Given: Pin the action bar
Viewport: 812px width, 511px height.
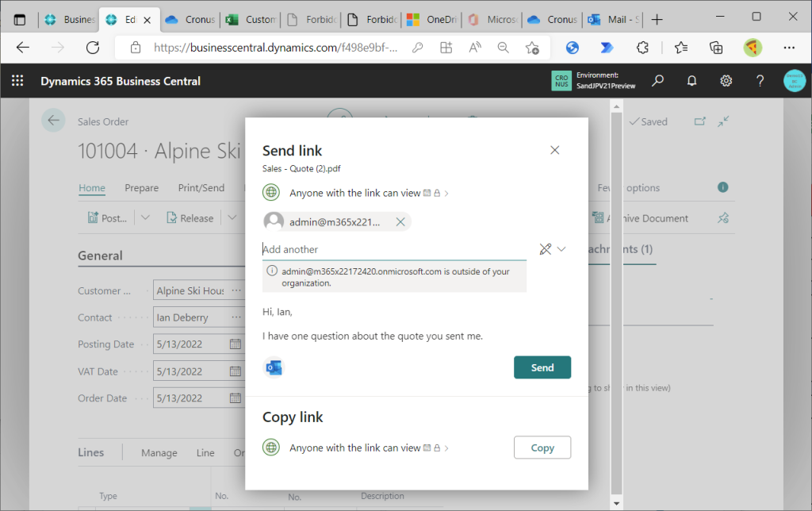Looking at the screenshot, I should (723, 218).
